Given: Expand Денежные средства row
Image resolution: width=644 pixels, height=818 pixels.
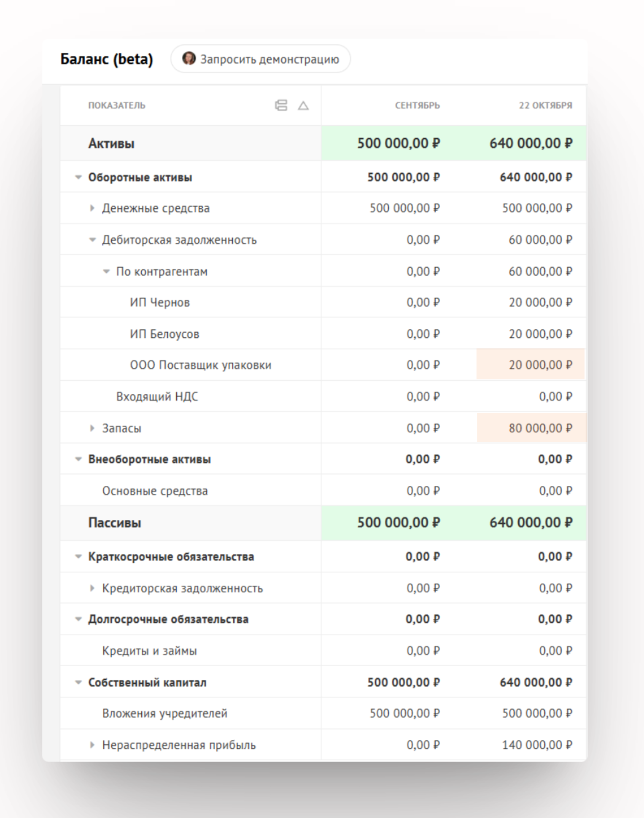Looking at the screenshot, I should coord(92,208).
